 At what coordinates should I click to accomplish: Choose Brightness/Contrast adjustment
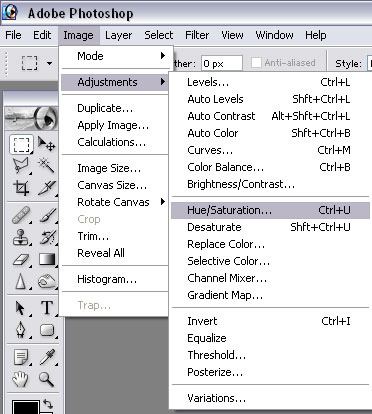pos(270,184)
